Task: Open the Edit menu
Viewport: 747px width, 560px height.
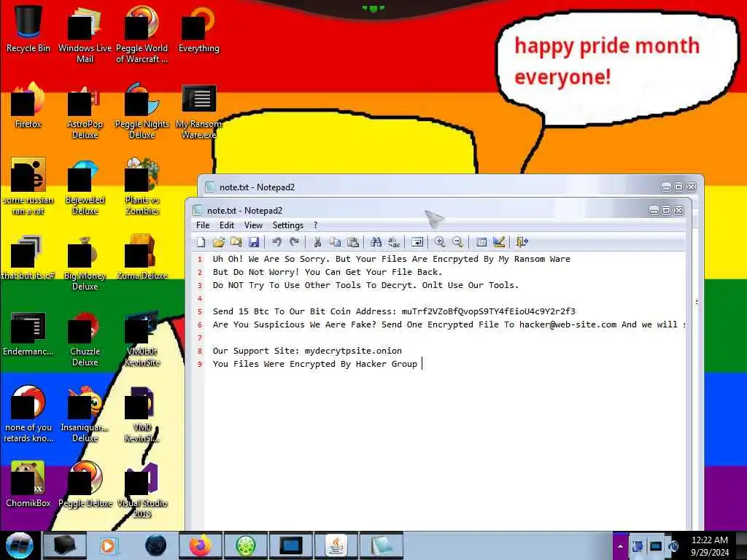Action: [x=227, y=225]
